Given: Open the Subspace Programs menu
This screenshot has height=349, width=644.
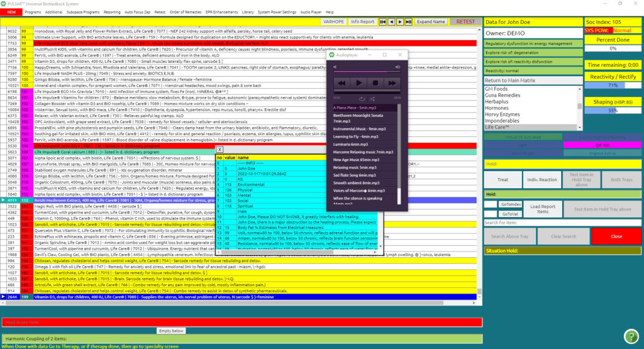Looking at the screenshot, I should (x=82, y=12).
